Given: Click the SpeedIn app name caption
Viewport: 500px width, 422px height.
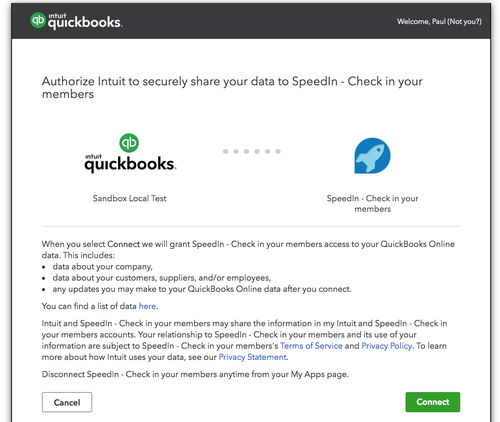Looking at the screenshot, I should (372, 203).
